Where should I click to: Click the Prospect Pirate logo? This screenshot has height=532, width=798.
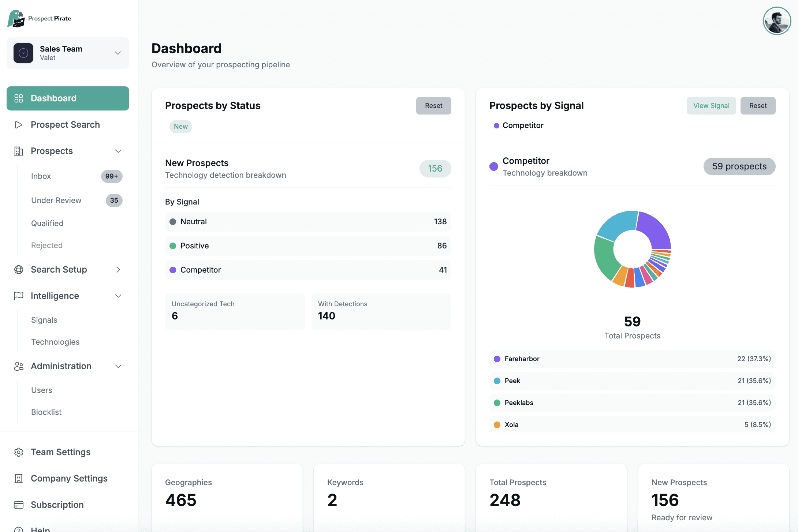pyautogui.click(x=16, y=18)
